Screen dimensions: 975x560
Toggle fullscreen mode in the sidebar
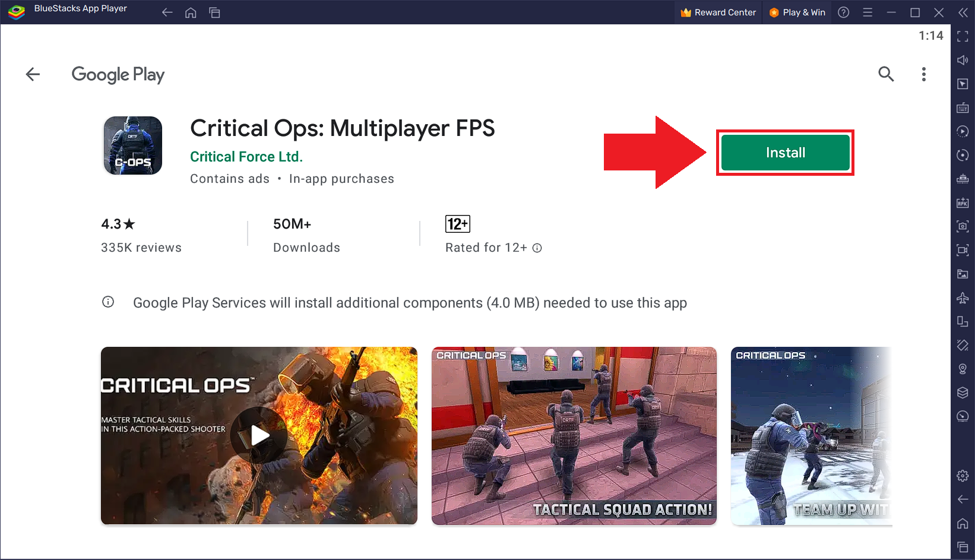click(x=963, y=36)
